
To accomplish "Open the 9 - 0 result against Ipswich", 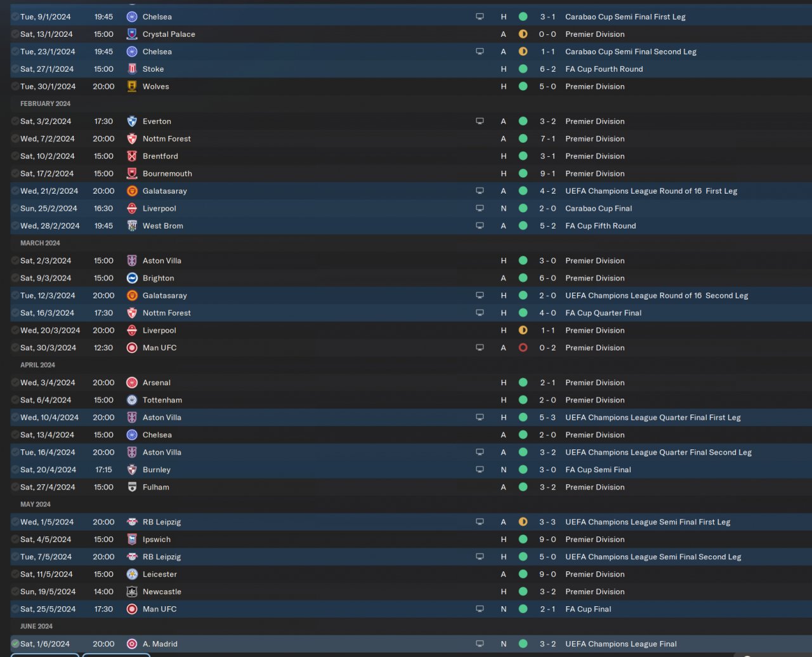I will point(547,540).
